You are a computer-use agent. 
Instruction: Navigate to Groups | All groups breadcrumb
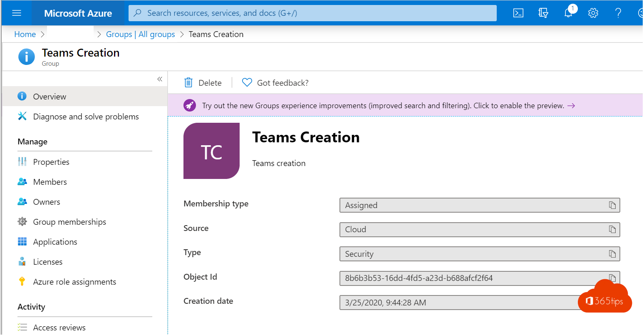point(140,34)
